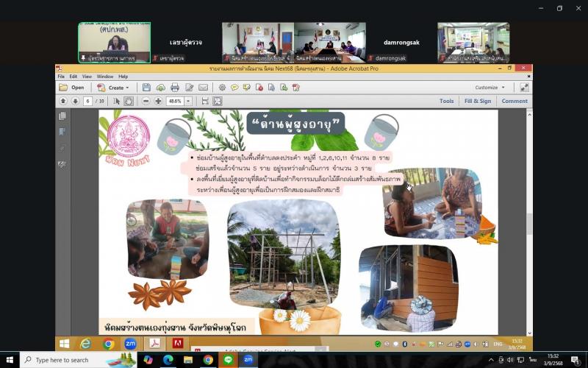Viewport: 588px width, 368px height.
Task: Open Page Thumbnails panel in left sidebar
Action: pos(62,116)
